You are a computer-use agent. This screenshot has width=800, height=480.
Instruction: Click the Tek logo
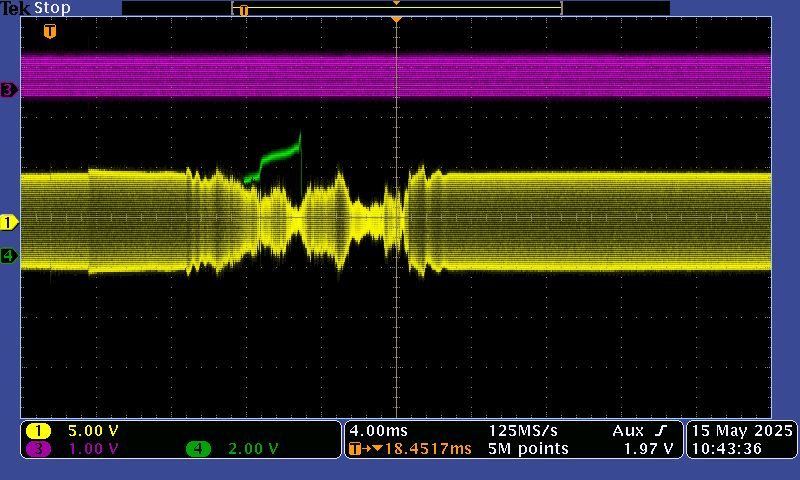tap(15, 8)
